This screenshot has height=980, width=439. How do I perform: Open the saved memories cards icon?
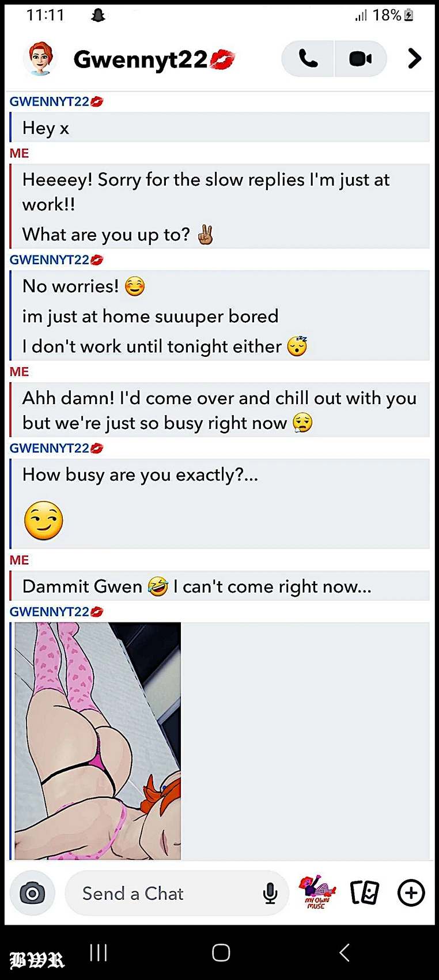[365, 893]
